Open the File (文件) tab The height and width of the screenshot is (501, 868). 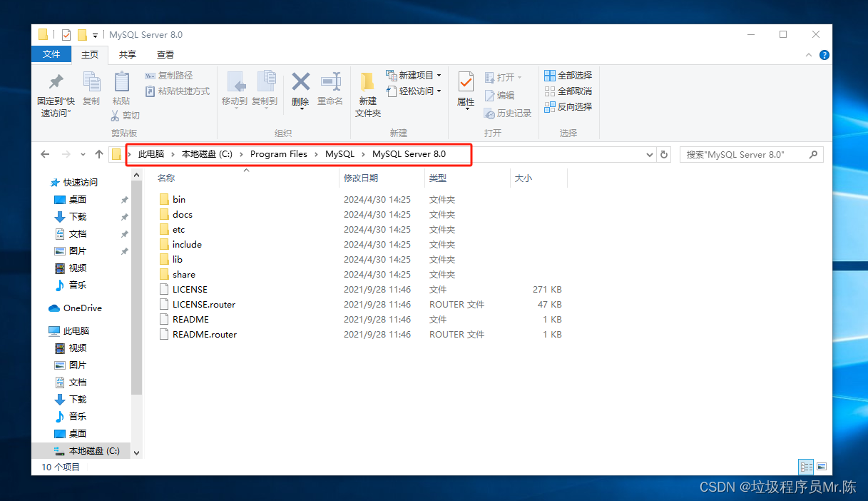[x=52, y=54]
